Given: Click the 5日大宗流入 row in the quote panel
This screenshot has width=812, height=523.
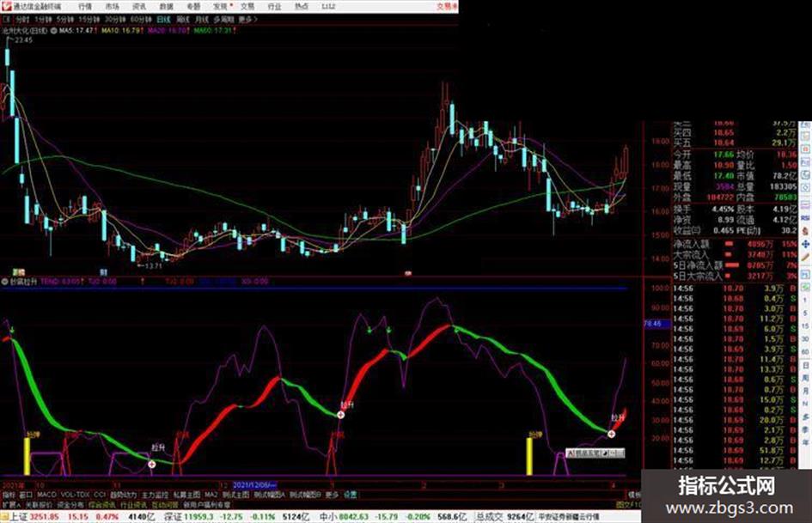Looking at the screenshot, I should (735, 276).
